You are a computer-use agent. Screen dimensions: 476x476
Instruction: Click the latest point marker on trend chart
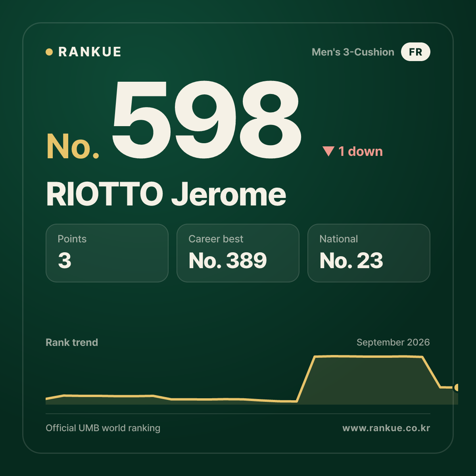pyautogui.click(x=457, y=387)
